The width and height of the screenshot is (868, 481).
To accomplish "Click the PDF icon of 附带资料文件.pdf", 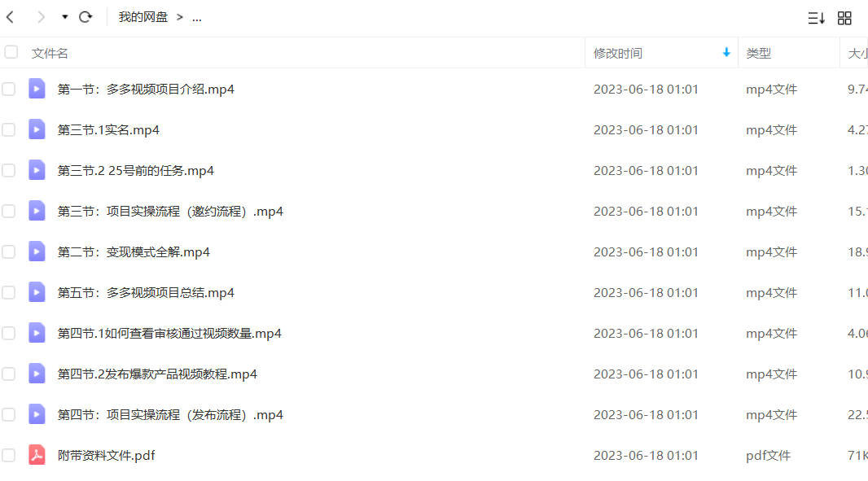I will pos(37,455).
